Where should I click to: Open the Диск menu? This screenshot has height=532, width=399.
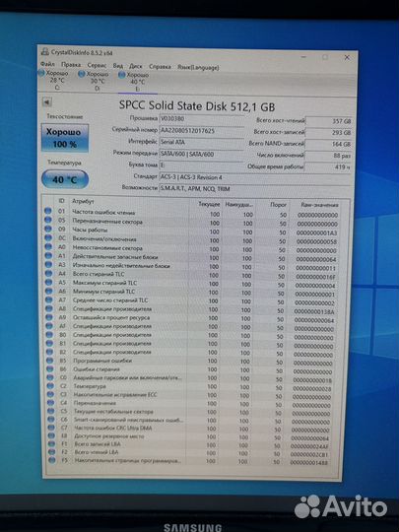coord(136,66)
